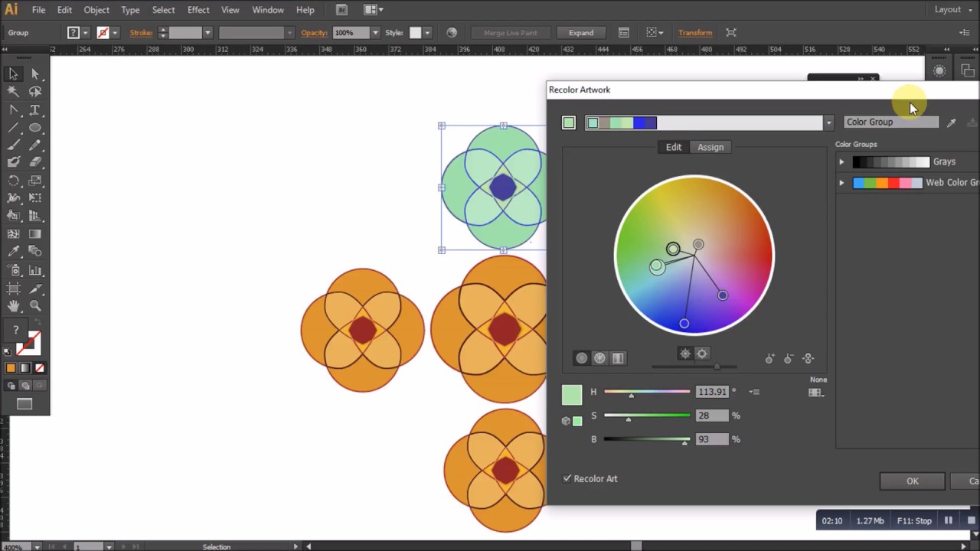Screen dimensions: 980x551
Task: Click the remove color tool icon
Action: coord(788,358)
